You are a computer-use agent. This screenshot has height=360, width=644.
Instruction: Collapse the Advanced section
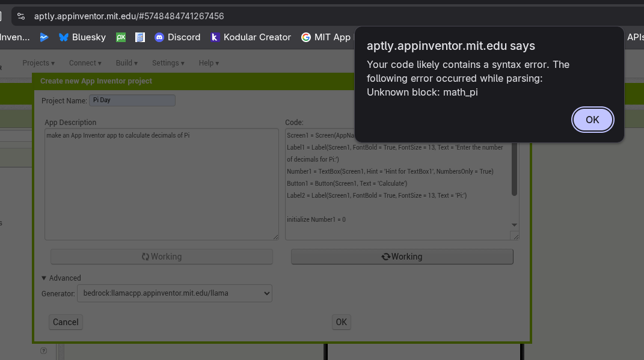click(x=61, y=278)
